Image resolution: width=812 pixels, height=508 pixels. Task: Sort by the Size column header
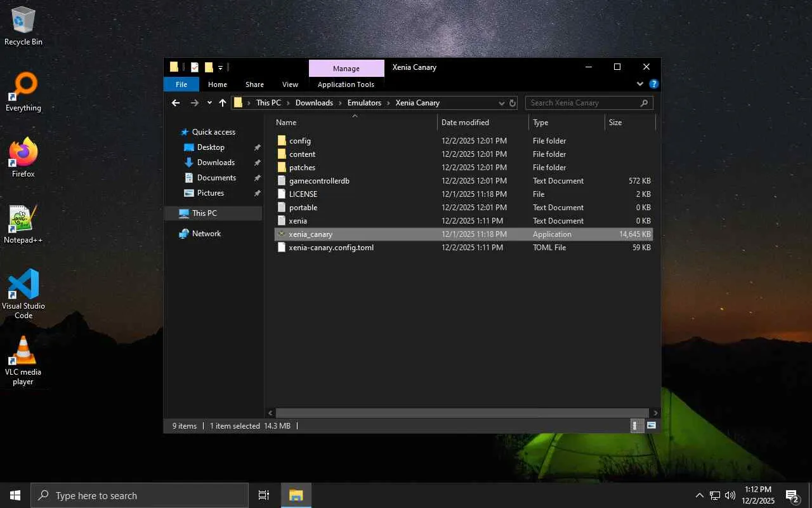click(630, 123)
